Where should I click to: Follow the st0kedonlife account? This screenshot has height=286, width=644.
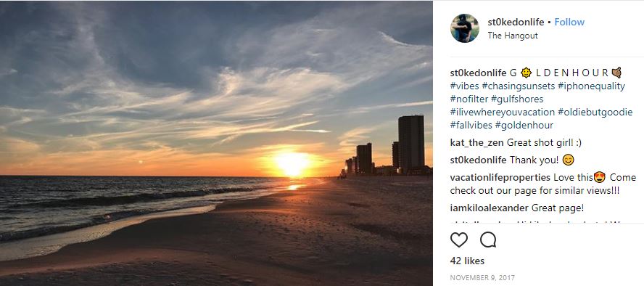pyautogui.click(x=569, y=23)
